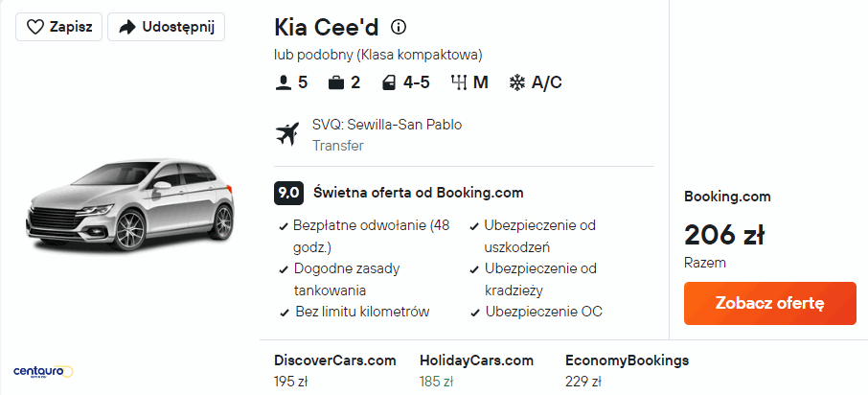Image resolution: width=868 pixels, height=395 pixels.
Task: Click the manual transmission gearbox icon
Action: click(x=457, y=82)
